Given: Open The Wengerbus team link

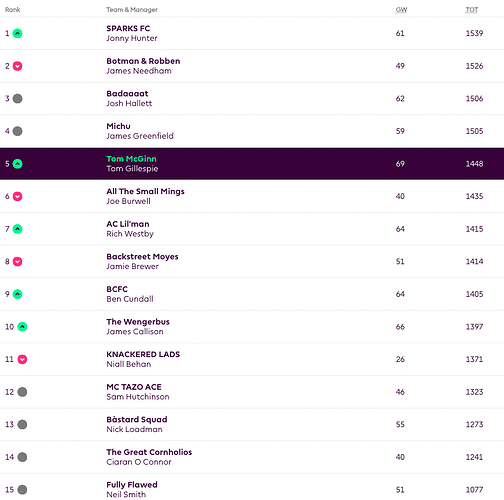Looking at the screenshot, I should pos(138,322).
